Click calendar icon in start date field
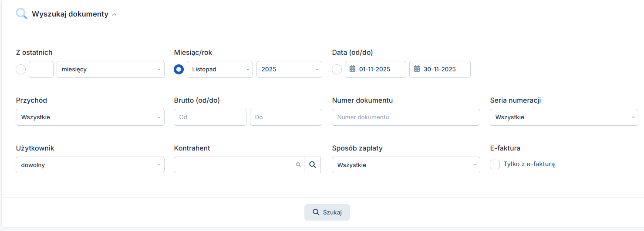Screen dimensions: 644x231 click(x=353, y=69)
